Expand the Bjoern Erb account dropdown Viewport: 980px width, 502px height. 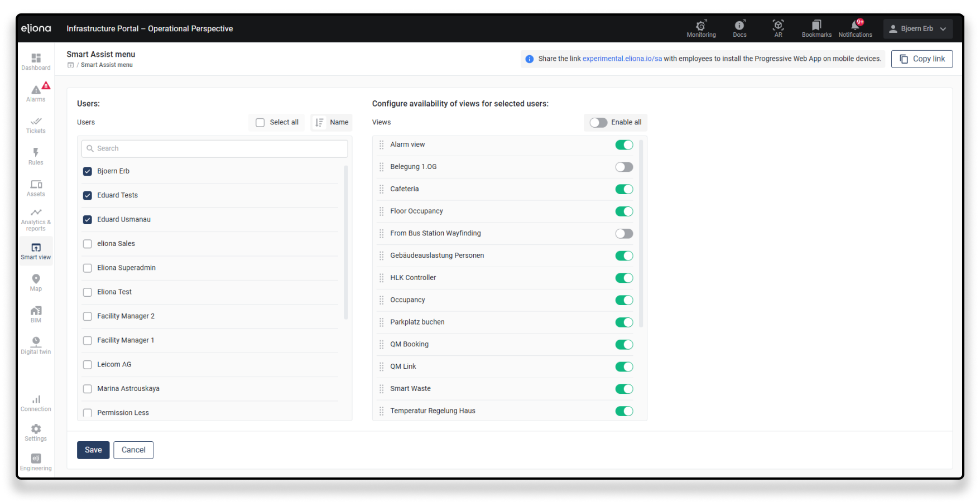(917, 28)
